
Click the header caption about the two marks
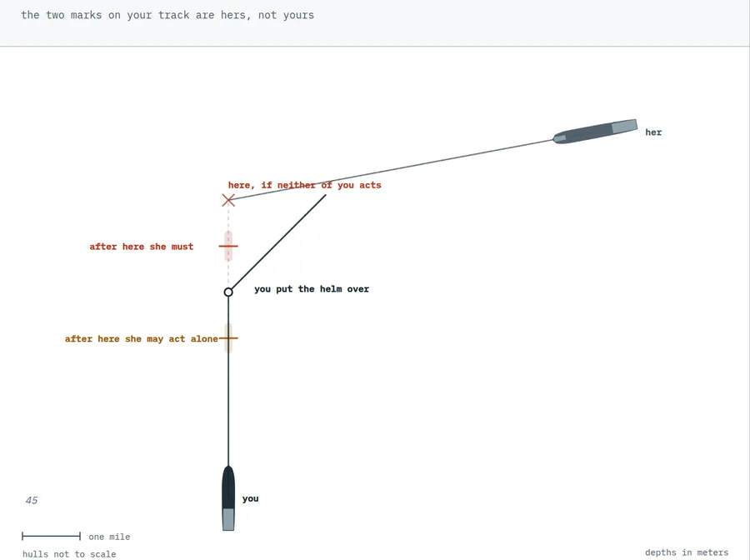click(167, 15)
